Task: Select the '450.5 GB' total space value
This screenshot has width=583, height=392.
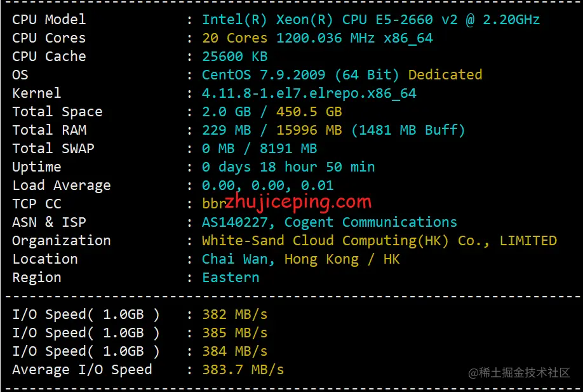Action: [309, 112]
